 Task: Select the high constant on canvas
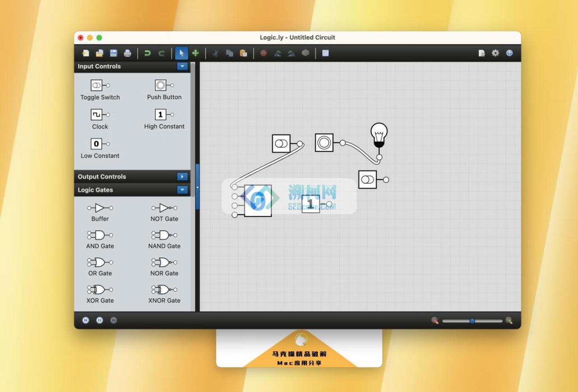[x=311, y=204]
